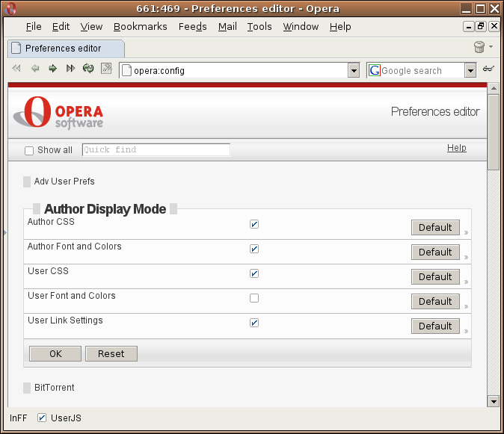Click the wand icon beside reload
The height and width of the screenshot is (434, 504).
coord(106,68)
